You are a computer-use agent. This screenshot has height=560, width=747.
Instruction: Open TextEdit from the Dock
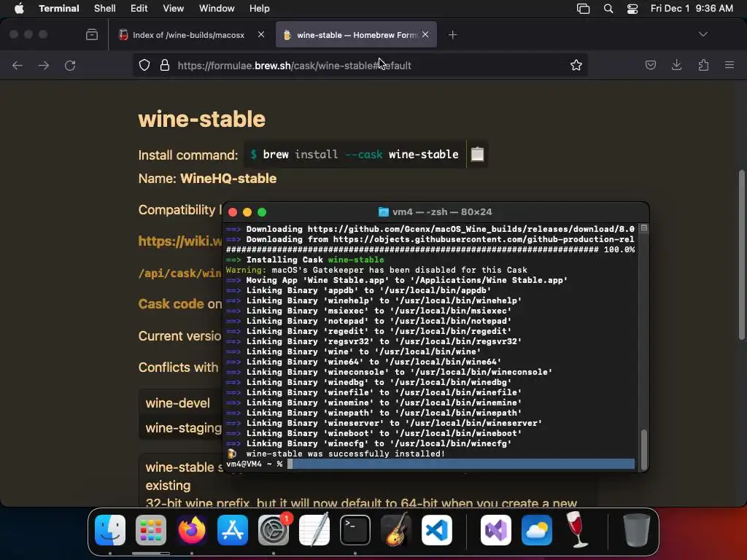click(314, 530)
